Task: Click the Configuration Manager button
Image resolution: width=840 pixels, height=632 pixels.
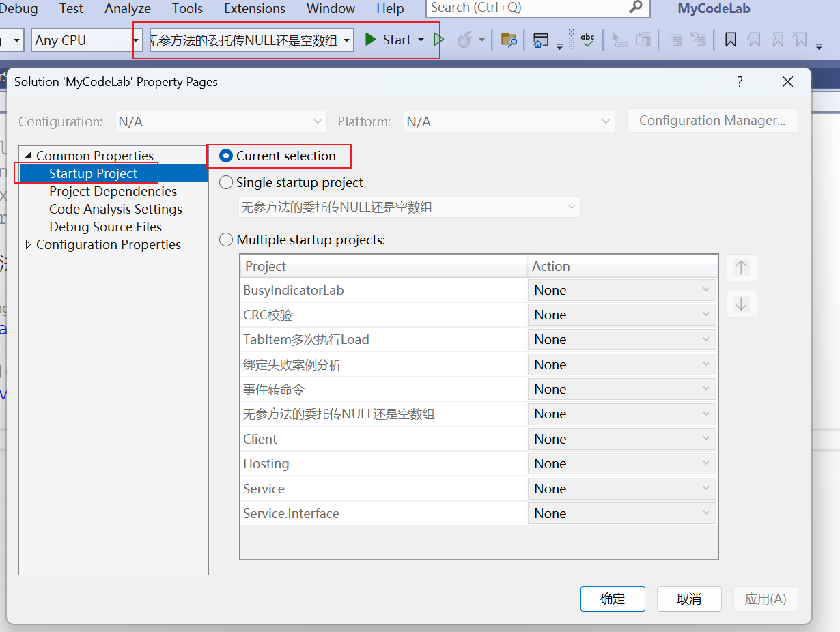Action: coord(712,121)
